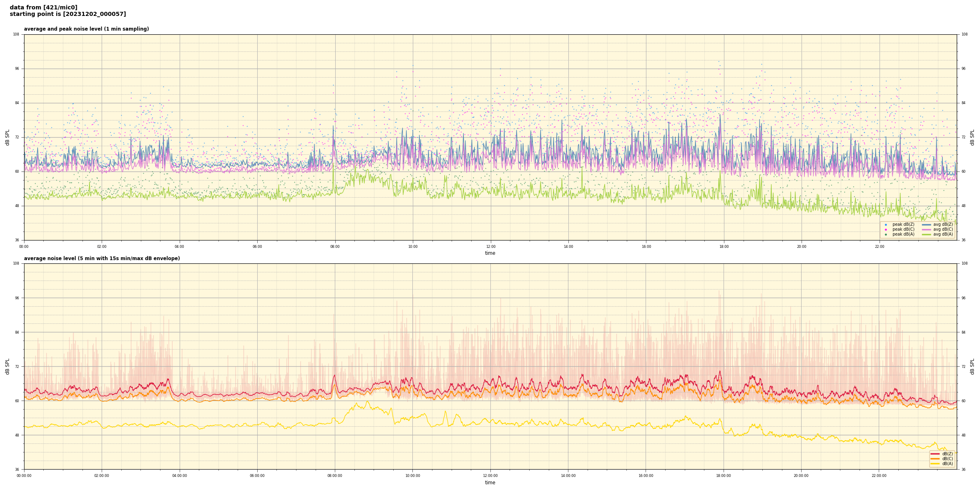Click the 08:00:00 tick on bottom chart
The height and width of the screenshot is (490, 980).
[335, 476]
